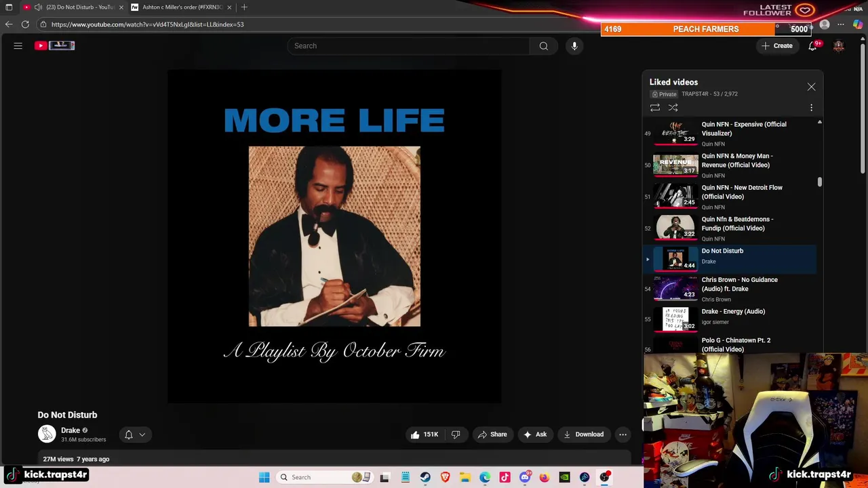Click the 27M views 7 years ago text

76,459
